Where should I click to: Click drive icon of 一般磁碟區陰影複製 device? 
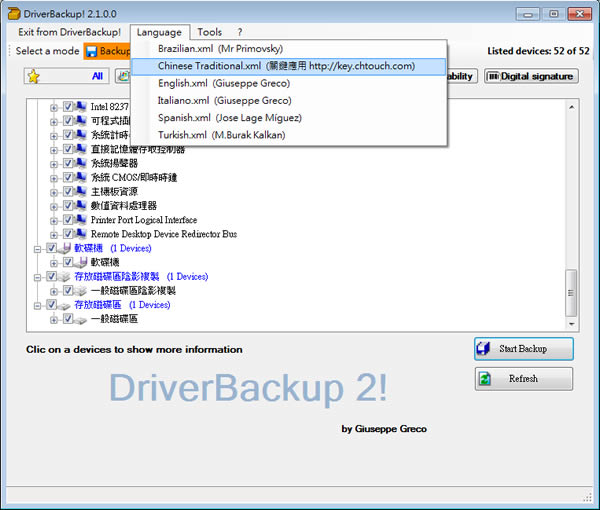click(81, 291)
